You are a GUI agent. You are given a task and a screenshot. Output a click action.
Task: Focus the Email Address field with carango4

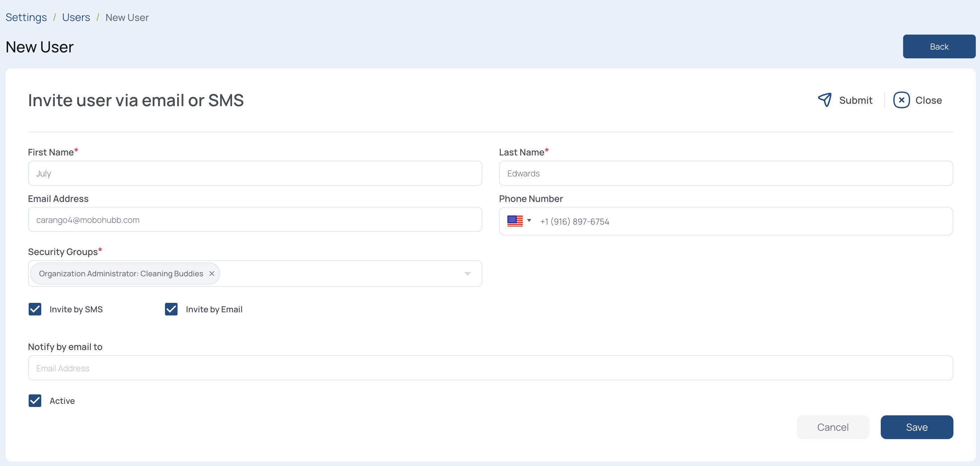click(255, 220)
